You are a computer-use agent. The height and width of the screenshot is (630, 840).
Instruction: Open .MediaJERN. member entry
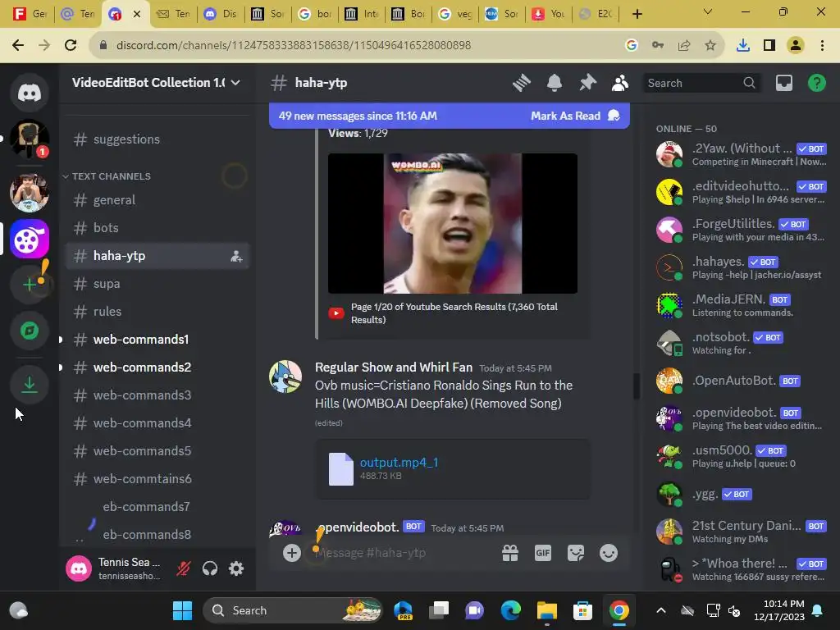742,305
